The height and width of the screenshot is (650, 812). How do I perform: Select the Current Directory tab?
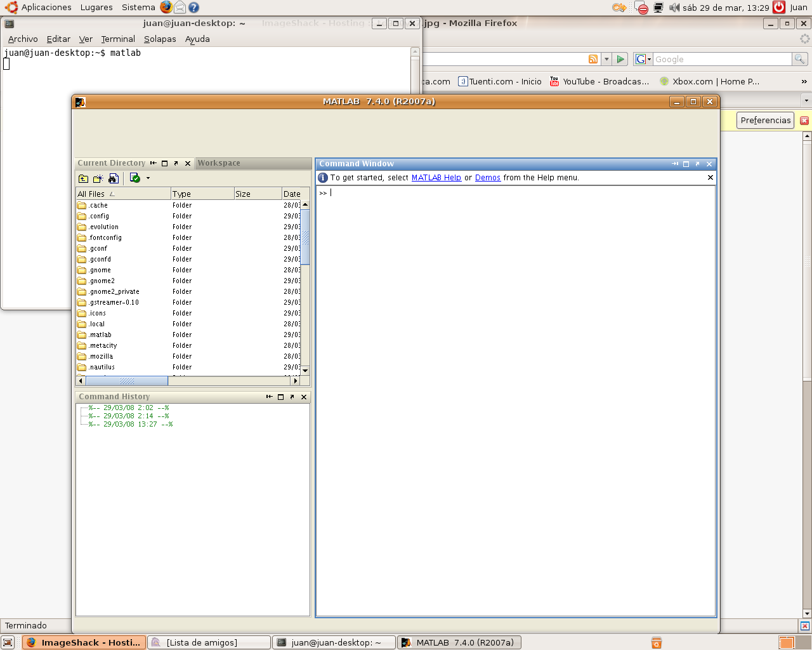(112, 163)
